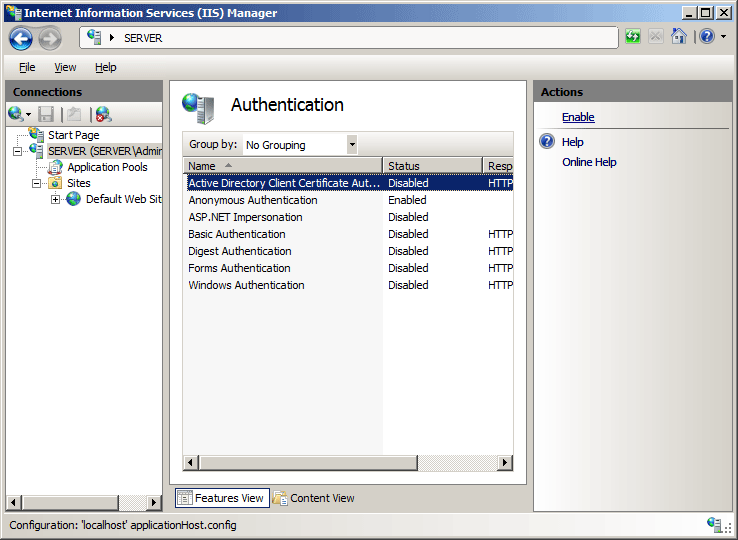Click the Create New Connection globe icon
This screenshot has height=540, width=738.
[17, 114]
